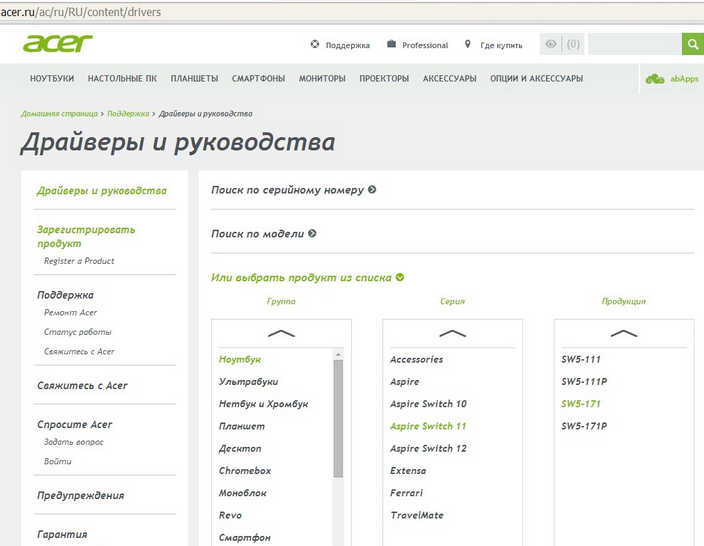Open the АКСЕССУАРЫ menu
704x546 pixels.
[449, 79]
